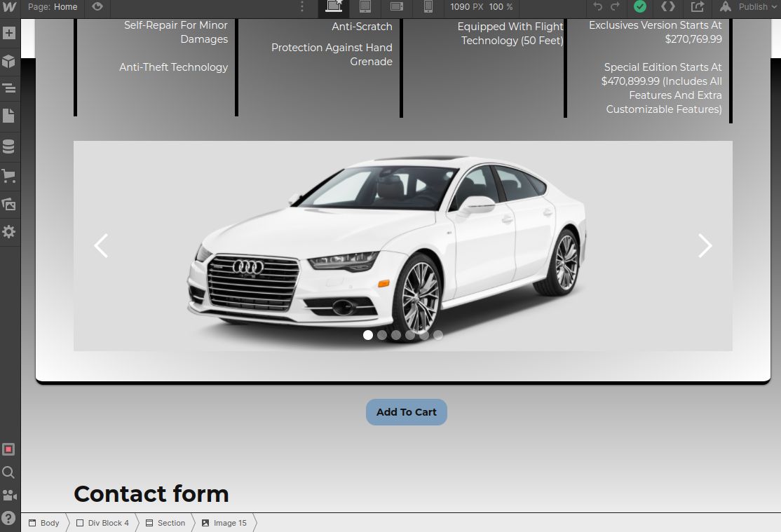Open the Add Elements panel

click(9, 33)
